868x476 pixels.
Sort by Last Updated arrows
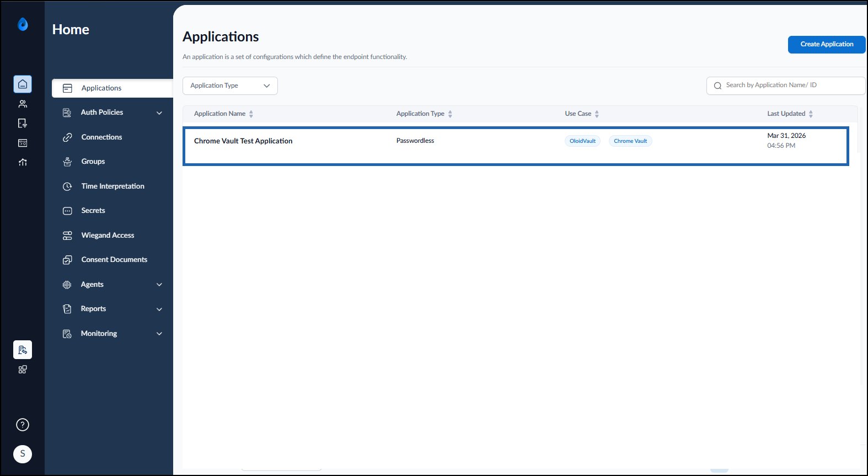[811, 114]
